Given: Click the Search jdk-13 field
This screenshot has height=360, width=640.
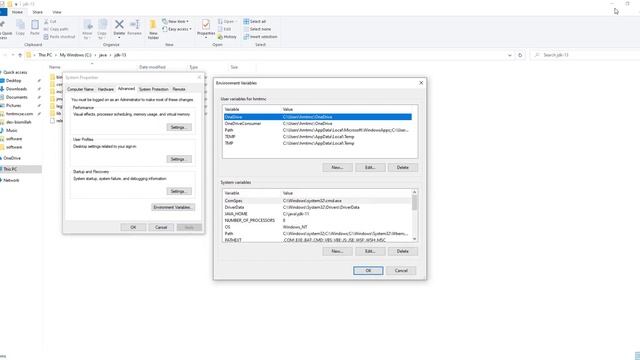Looking at the screenshot, I should tap(585, 55).
